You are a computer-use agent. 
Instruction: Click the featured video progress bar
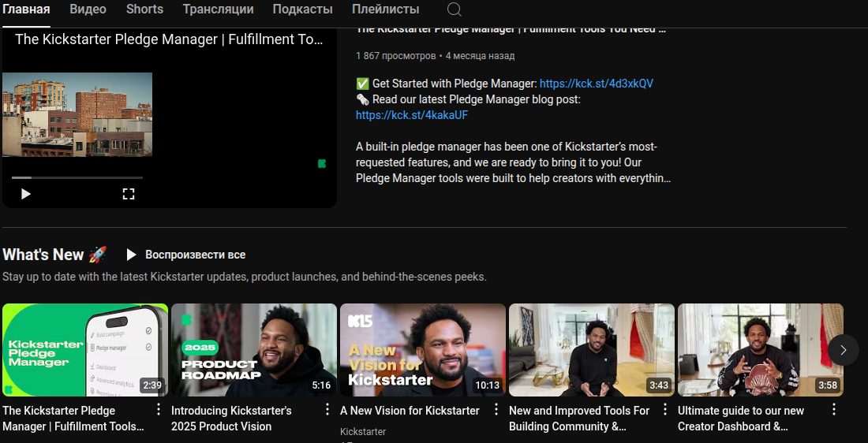[x=77, y=177]
